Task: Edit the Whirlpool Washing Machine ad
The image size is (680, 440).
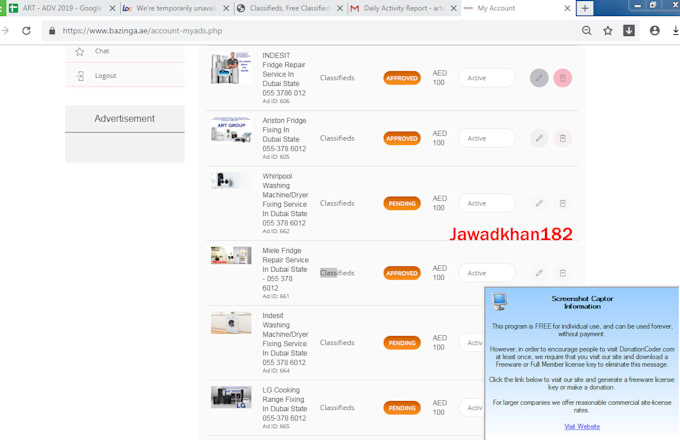Action: point(539,203)
